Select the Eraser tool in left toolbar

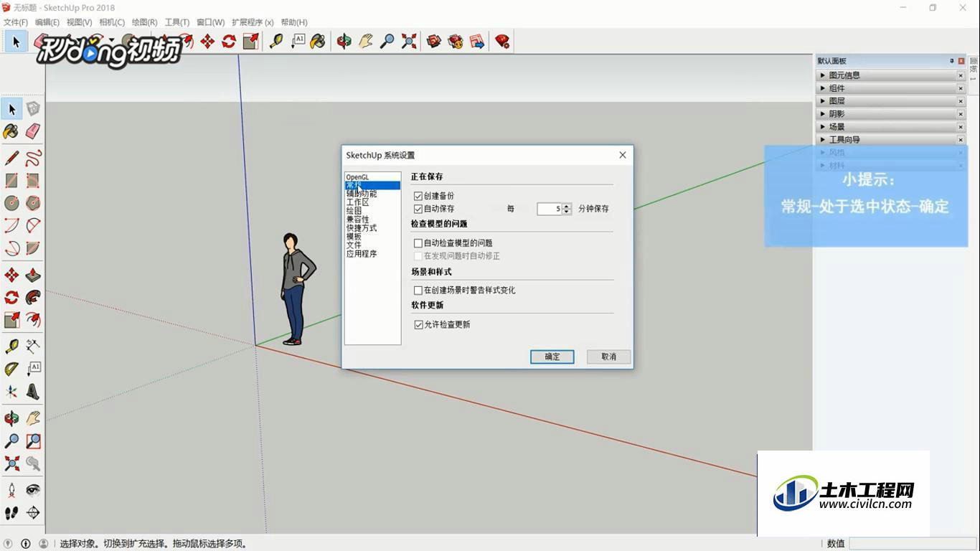pyautogui.click(x=33, y=131)
